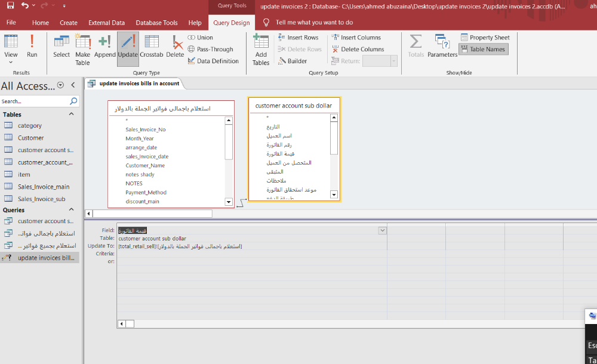597x364 pixels.
Task: Toggle the Table Names row
Action: (484, 50)
